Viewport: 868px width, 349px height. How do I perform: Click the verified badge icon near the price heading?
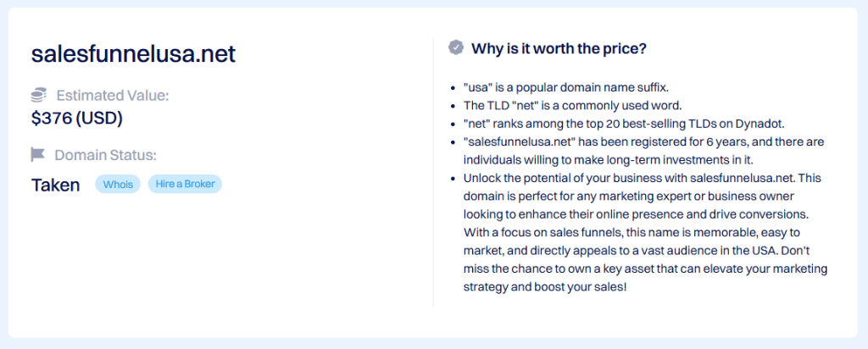pos(456,47)
